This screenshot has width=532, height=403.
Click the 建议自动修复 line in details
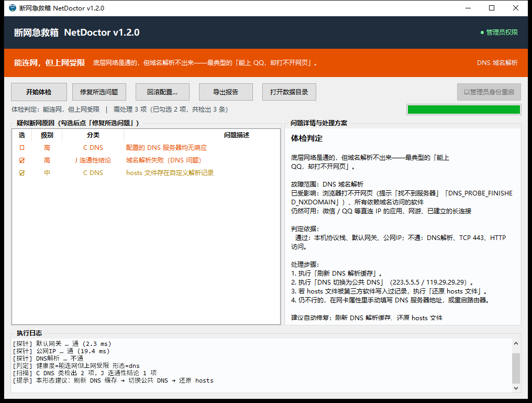click(x=367, y=318)
